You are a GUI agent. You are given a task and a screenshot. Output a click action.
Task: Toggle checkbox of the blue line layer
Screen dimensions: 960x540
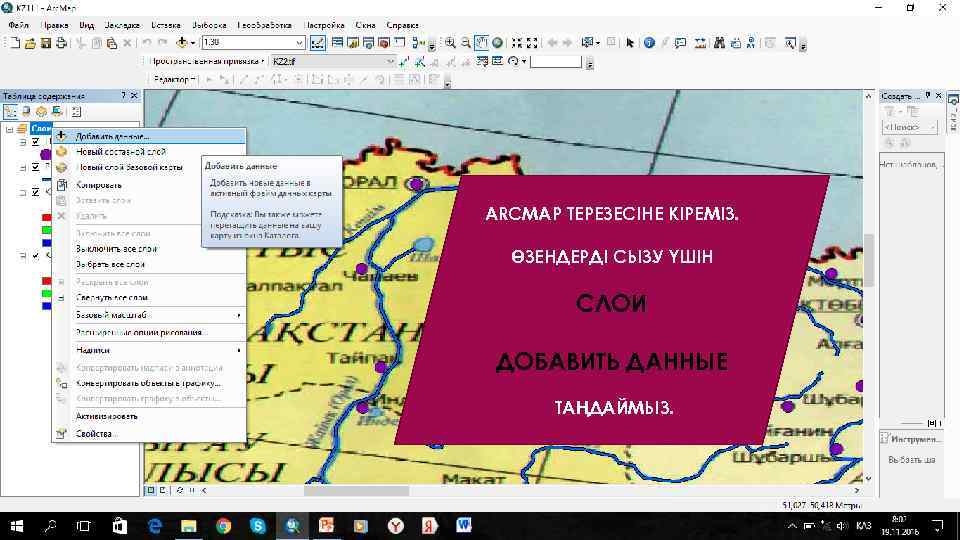[36, 167]
